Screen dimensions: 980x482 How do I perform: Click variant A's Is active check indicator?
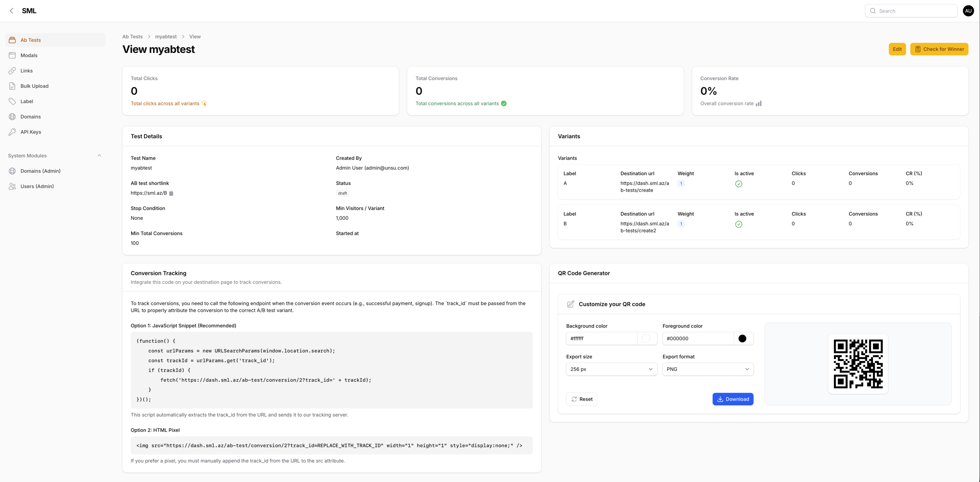tap(738, 184)
